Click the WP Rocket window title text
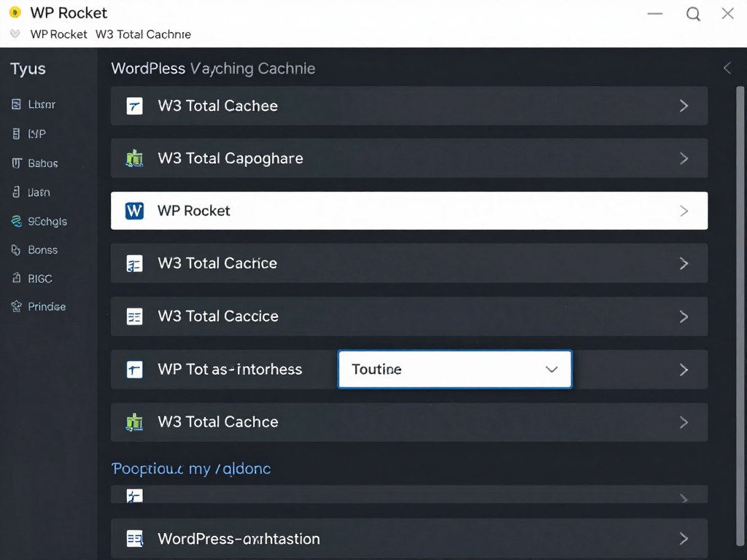Viewport: 747px width, 560px height. (69, 13)
